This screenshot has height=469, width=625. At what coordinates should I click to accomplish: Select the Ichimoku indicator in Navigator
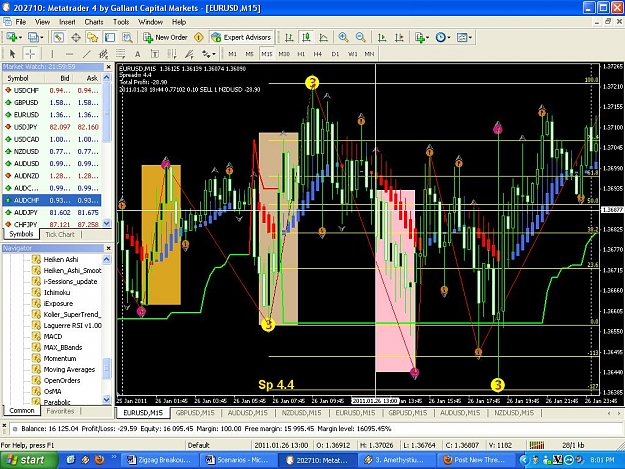(57, 292)
